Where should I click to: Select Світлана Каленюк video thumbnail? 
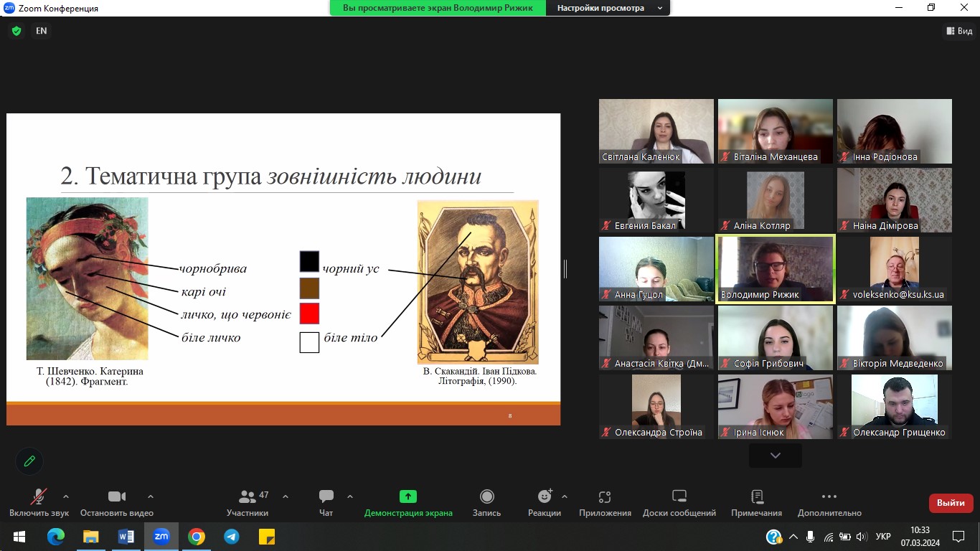coord(656,131)
